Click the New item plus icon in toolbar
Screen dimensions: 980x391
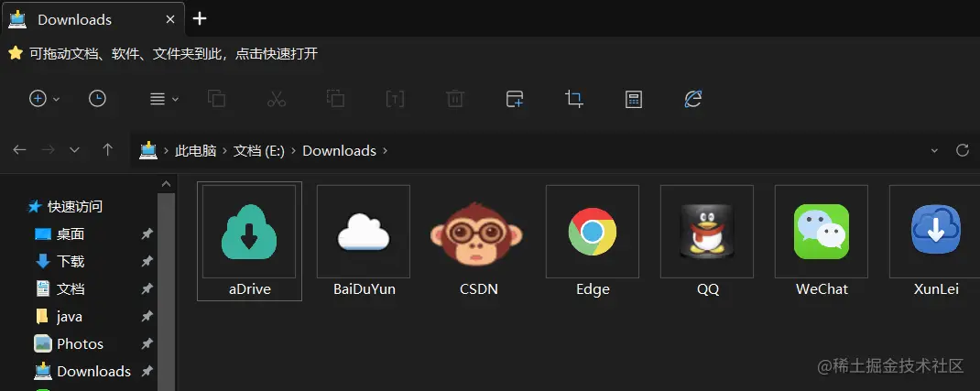click(38, 99)
